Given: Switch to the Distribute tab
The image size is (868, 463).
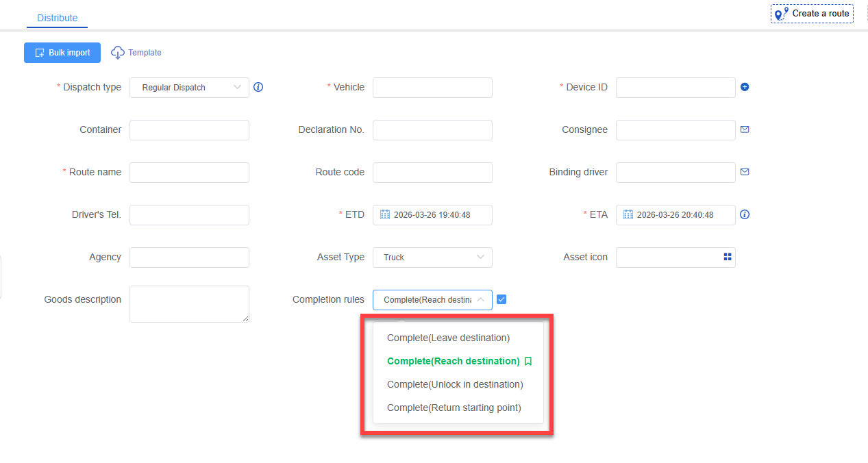Looking at the screenshot, I should pos(58,18).
